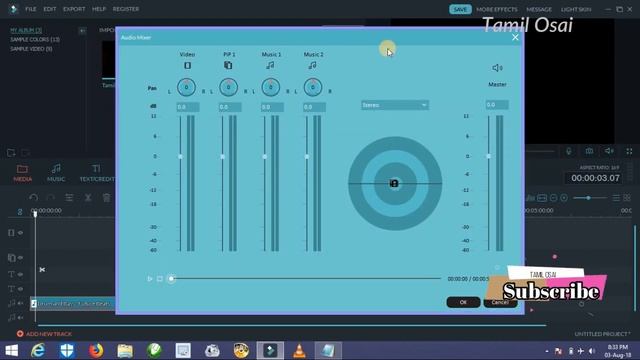
Task: Click the Master dB value field
Action: (497, 105)
